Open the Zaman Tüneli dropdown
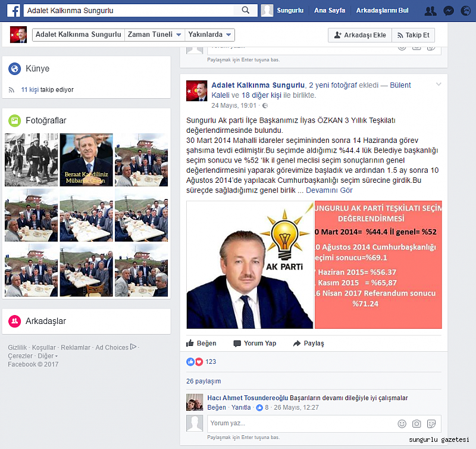 155,35
